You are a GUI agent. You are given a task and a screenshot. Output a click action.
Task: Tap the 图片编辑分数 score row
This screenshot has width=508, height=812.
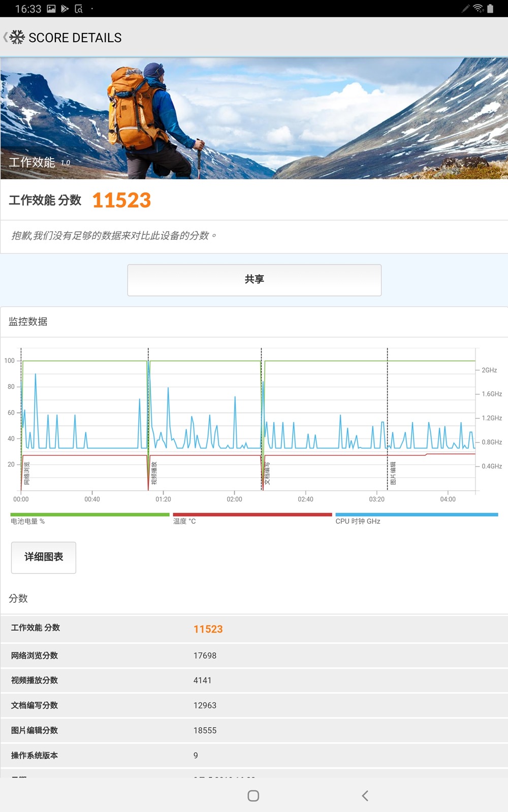(x=254, y=730)
